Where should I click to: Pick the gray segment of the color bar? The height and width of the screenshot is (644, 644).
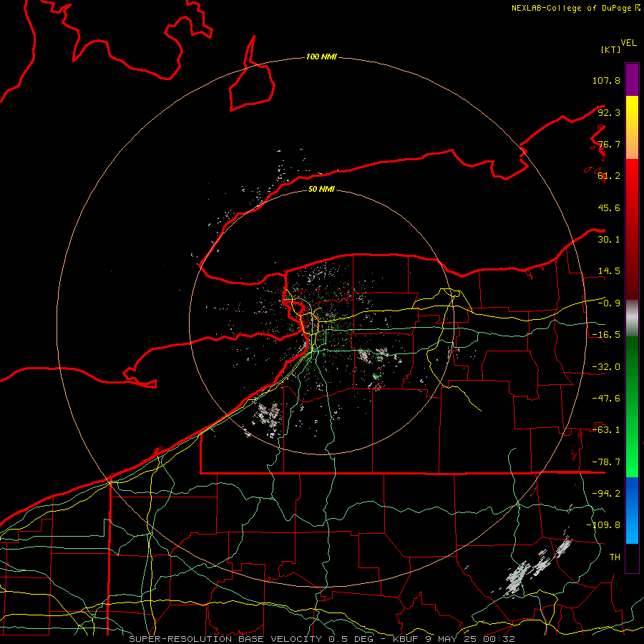click(632, 318)
